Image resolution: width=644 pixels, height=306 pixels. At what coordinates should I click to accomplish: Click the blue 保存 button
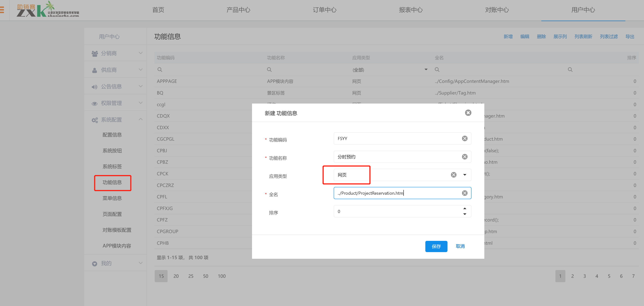point(436,246)
